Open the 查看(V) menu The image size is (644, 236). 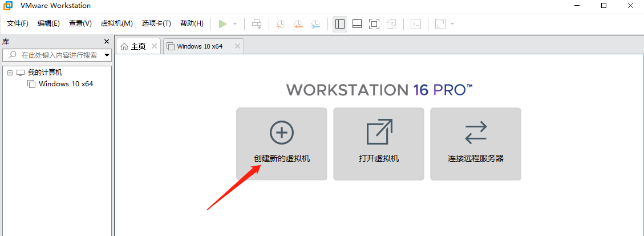pyautogui.click(x=80, y=23)
